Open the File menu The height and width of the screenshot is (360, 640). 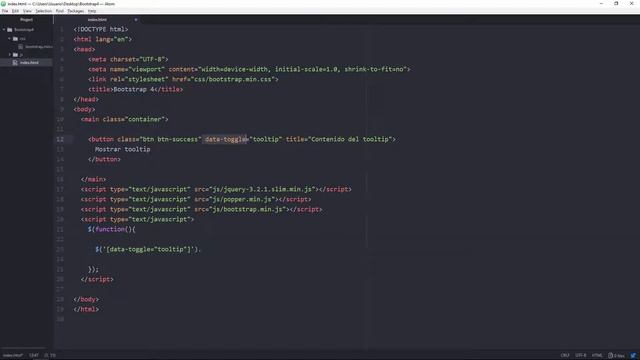(5, 11)
